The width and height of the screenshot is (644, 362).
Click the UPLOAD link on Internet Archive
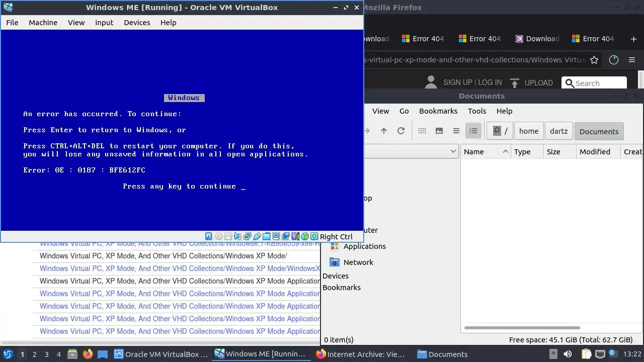coord(531,82)
